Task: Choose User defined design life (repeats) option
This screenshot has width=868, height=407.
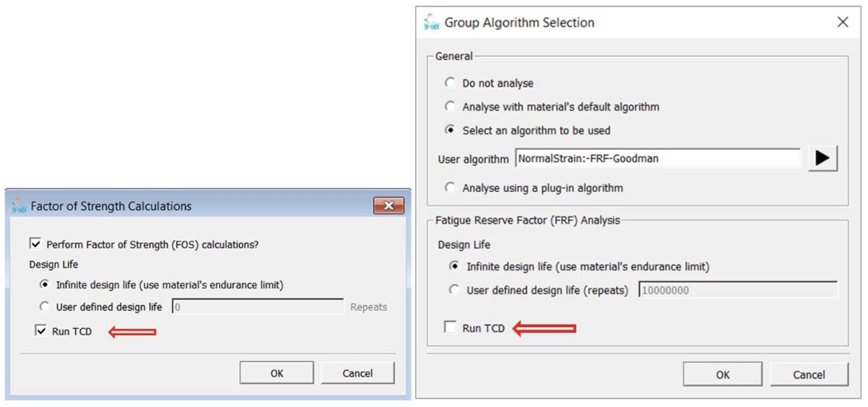Action: pyautogui.click(x=454, y=290)
